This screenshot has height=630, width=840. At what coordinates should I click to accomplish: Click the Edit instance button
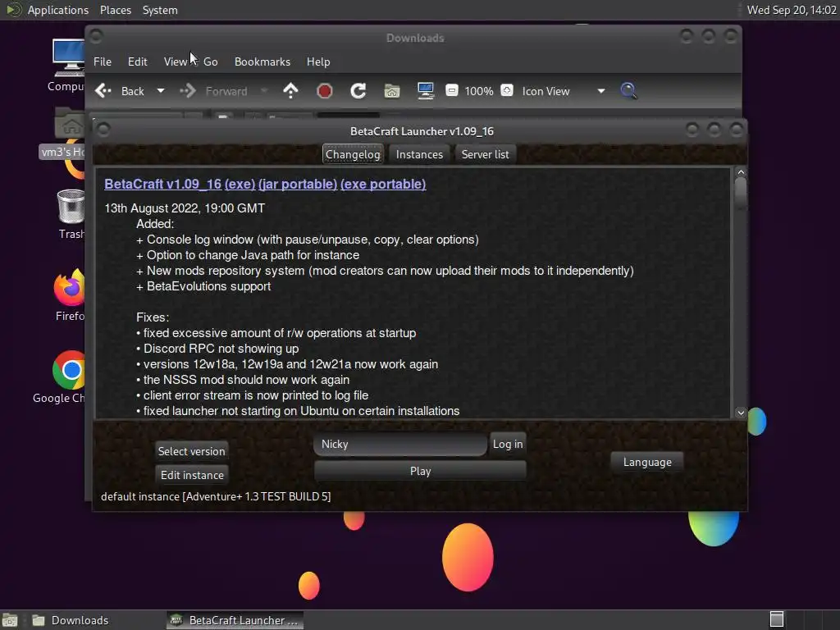192,475
